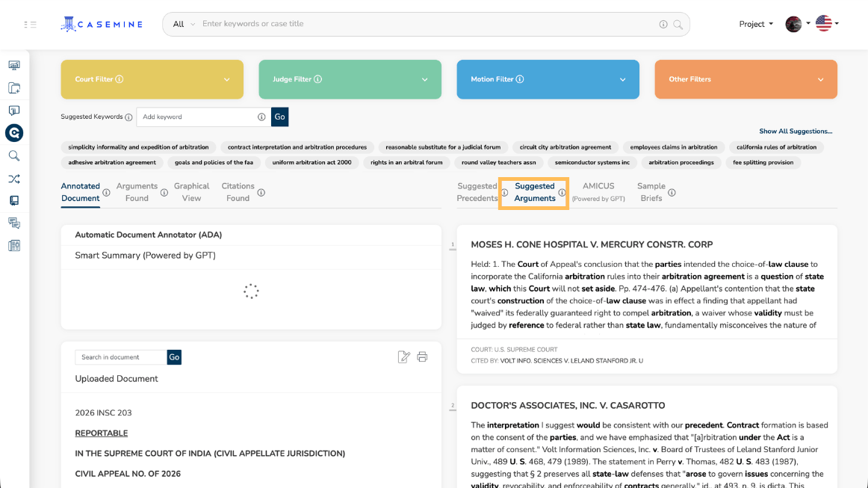Open the Sample Briefs tab
Image resolution: width=868 pixels, height=488 pixels.
(651, 192)
